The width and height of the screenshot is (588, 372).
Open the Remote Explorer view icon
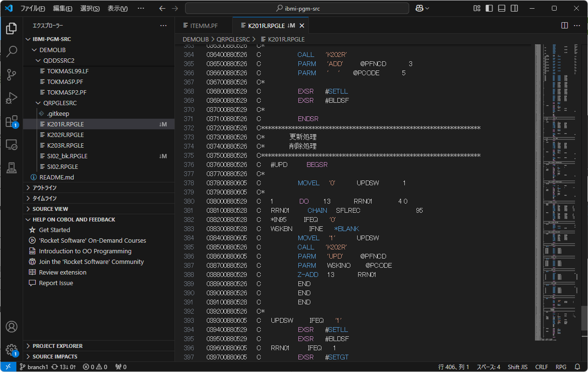12,145
